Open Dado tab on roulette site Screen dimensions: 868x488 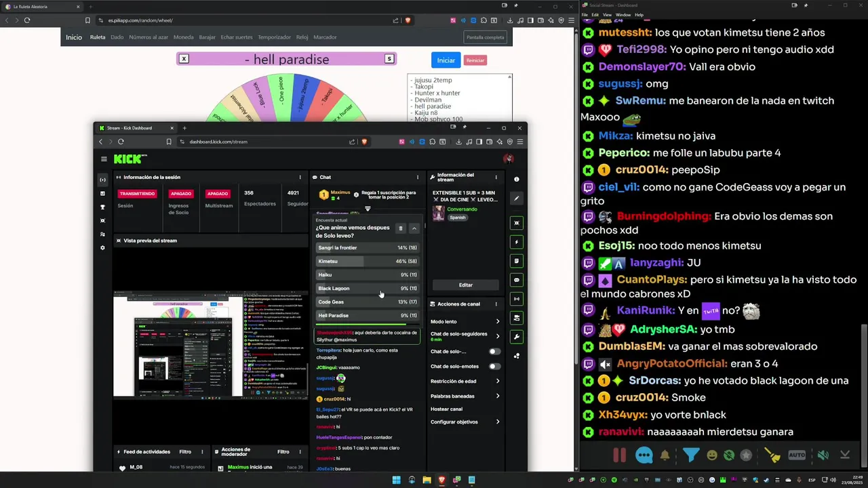pos(117,37)
